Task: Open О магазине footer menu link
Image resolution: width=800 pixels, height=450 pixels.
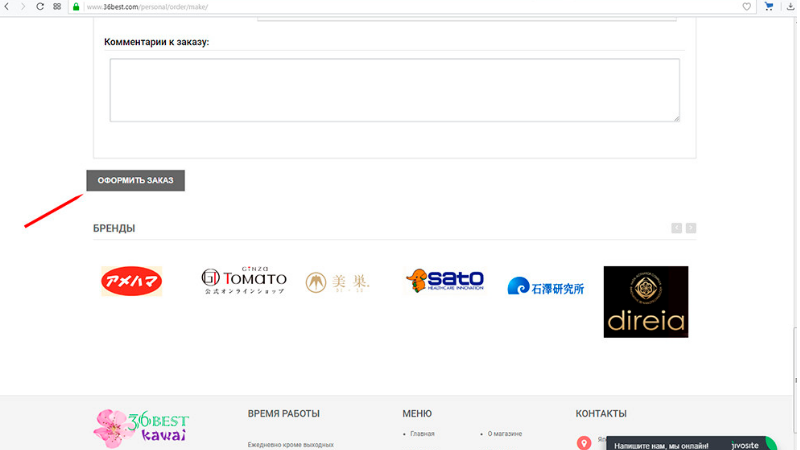Action: (x=505, y=434)
